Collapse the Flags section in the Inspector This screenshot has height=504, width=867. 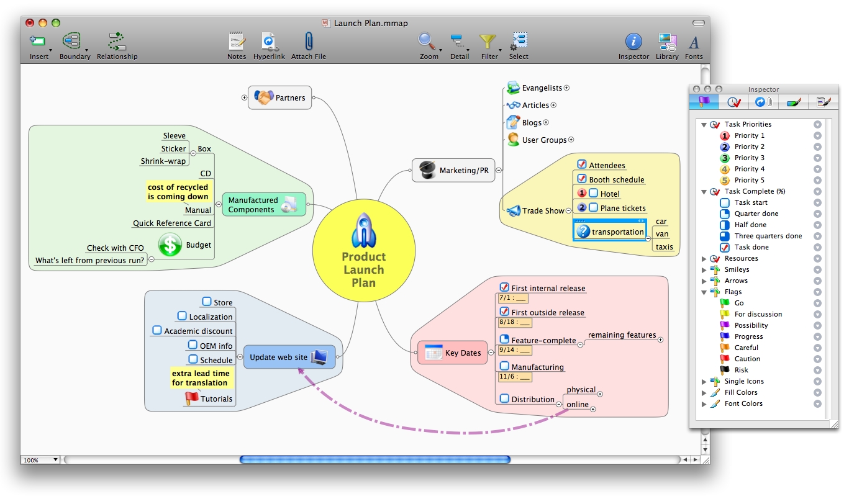tap(703, 292)
